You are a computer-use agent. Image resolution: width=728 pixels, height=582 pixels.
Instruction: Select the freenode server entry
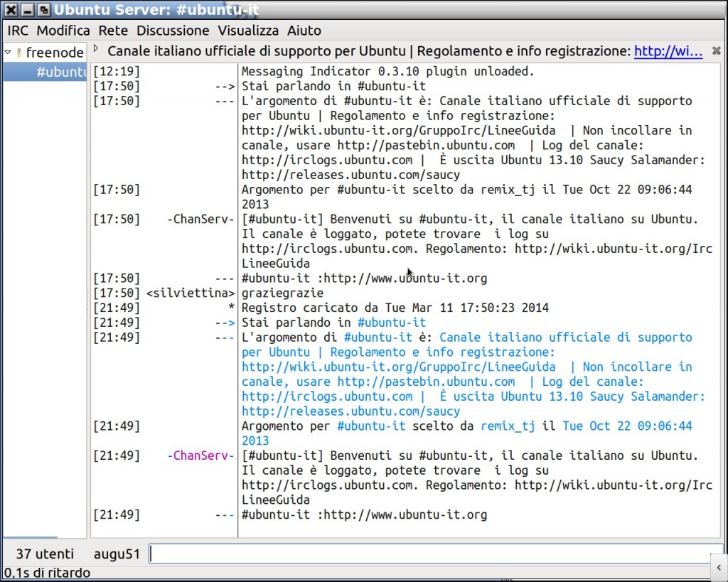click(54, 53)
